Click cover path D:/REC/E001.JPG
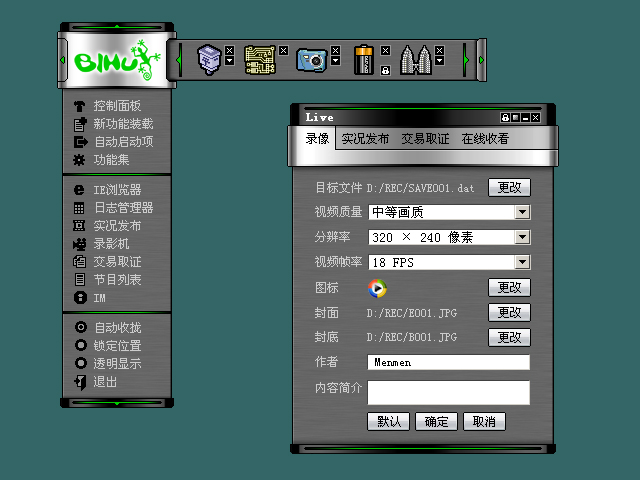 coord(411,313)
